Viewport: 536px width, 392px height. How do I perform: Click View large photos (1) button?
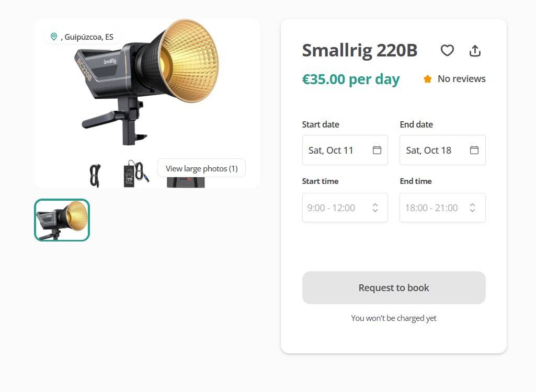(201, 168)
